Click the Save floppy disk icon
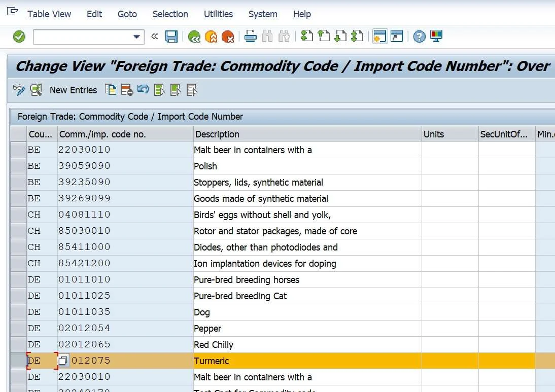Image resolution: width=555 pixels, height=392 pixels. coord(171,37)
